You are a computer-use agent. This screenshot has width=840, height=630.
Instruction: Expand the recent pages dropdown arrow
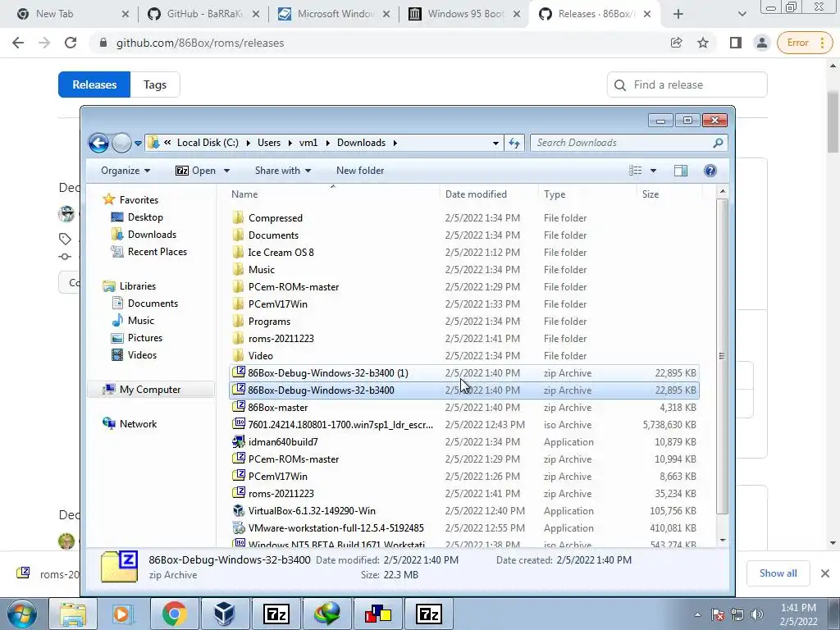tap(138, 143)
